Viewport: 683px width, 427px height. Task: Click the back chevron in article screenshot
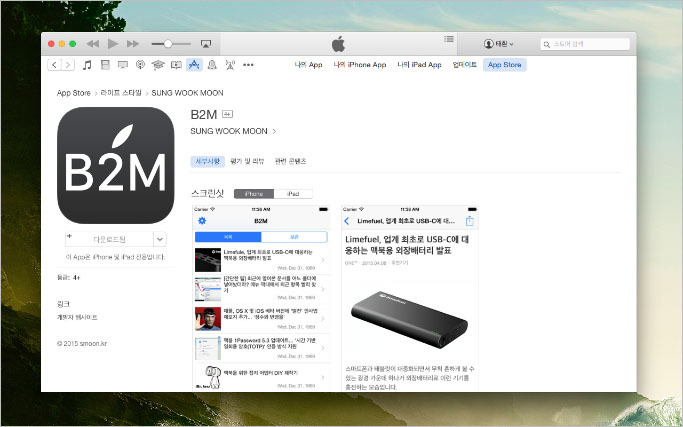347,221
